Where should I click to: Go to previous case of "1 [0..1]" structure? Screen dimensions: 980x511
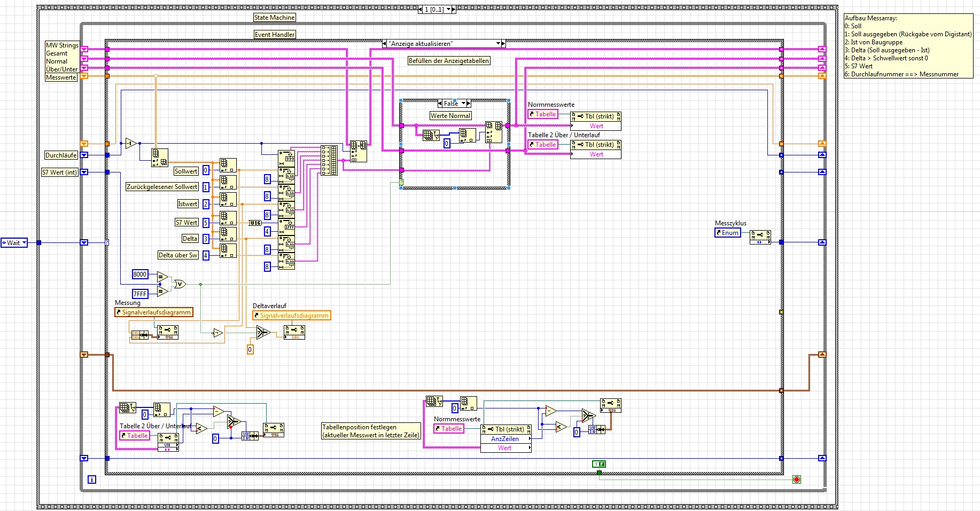[421, 10]
